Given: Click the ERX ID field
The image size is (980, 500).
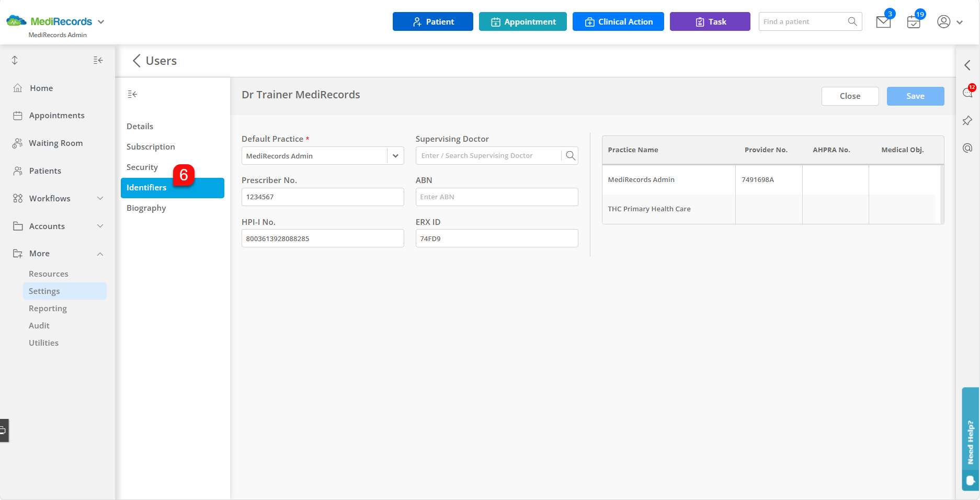Looking at the screenshot, I should 497,238.
